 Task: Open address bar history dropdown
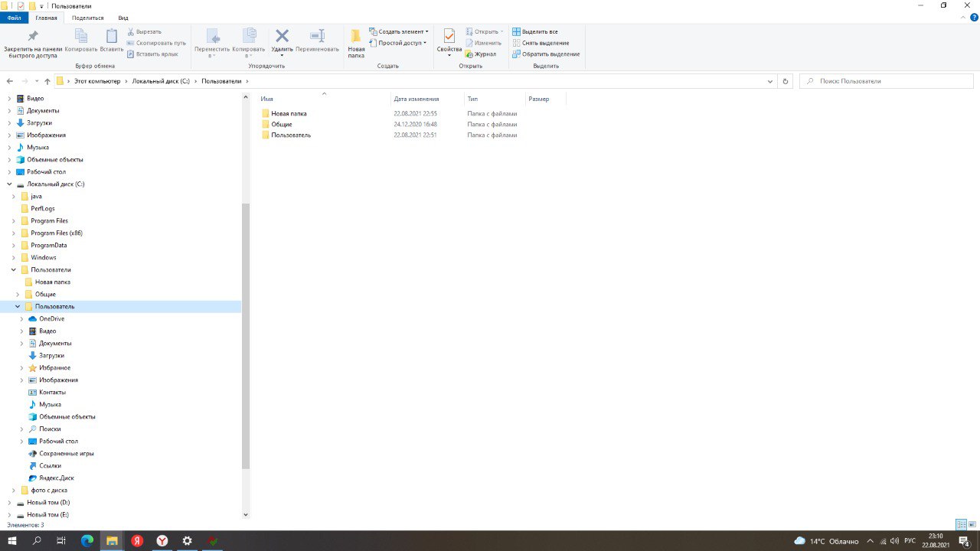tap(770, 81)
